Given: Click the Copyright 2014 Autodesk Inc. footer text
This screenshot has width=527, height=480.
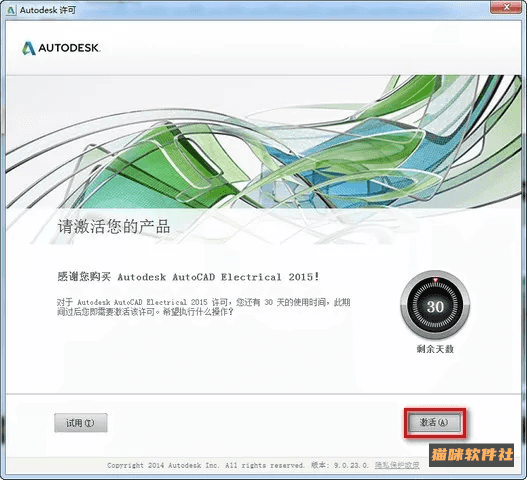Looking at the screenshot, I should (206, 466).
